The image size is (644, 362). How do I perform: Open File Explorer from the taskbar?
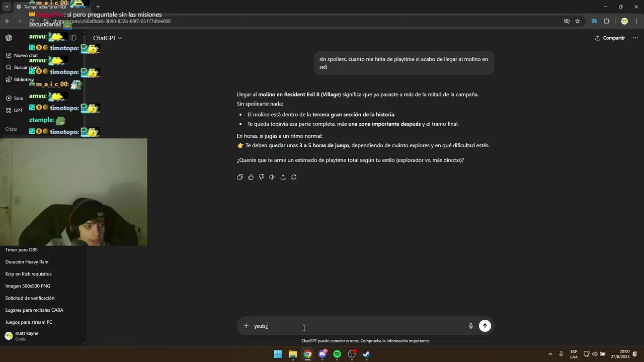tap(293, 354)
